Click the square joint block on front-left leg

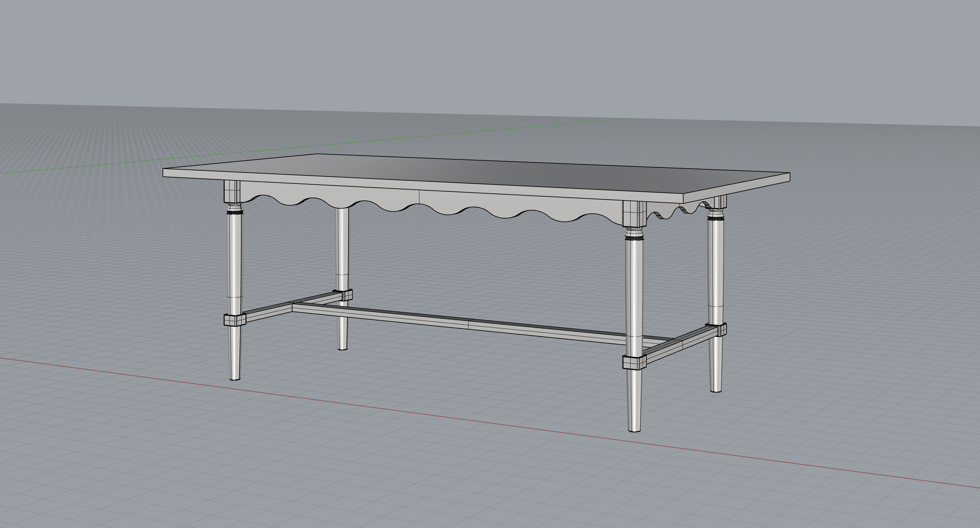tap(235, 320)
